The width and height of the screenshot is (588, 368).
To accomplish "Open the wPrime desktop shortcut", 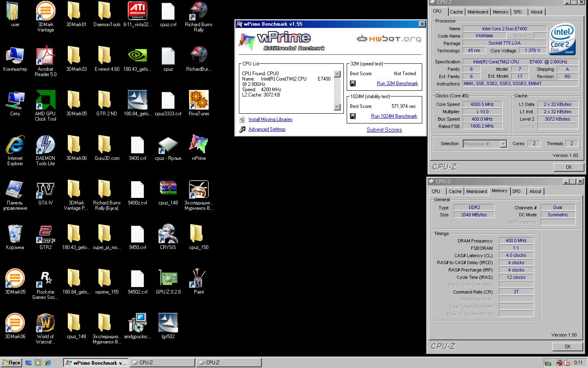I will pos(199,148).
